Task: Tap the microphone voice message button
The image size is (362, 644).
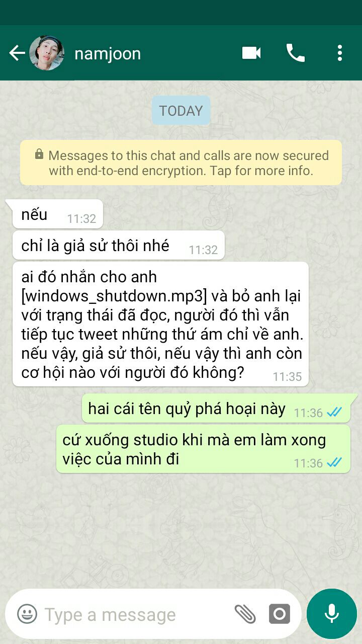Action: (x=331, y=613)
